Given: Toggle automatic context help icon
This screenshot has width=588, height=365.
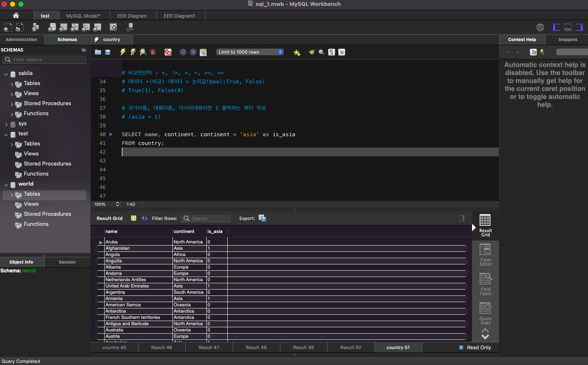Looking at the screenshot, I should pos(542,52).
